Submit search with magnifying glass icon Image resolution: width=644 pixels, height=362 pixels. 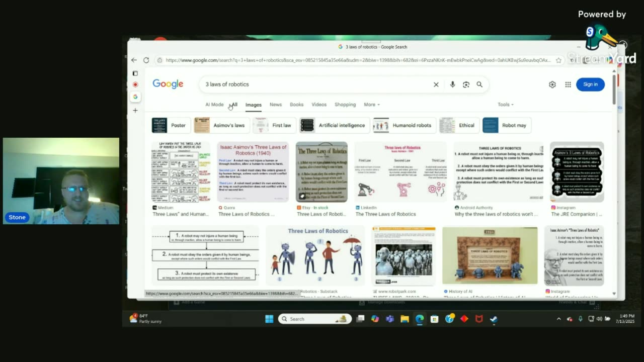[x=479, y=84]
